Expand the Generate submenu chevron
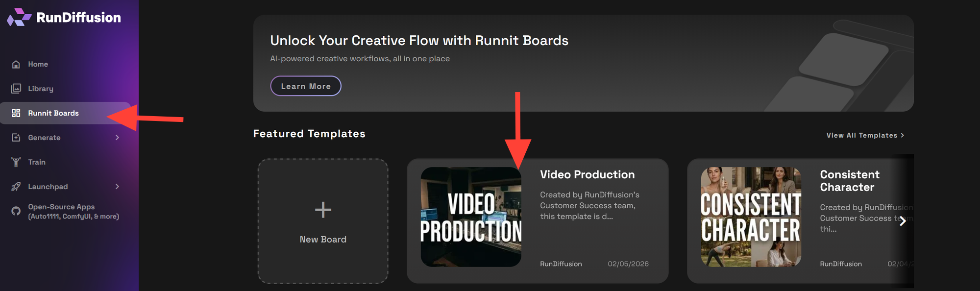Image resolution: width=980 pixels, height=291 pixels. (117, 138)
